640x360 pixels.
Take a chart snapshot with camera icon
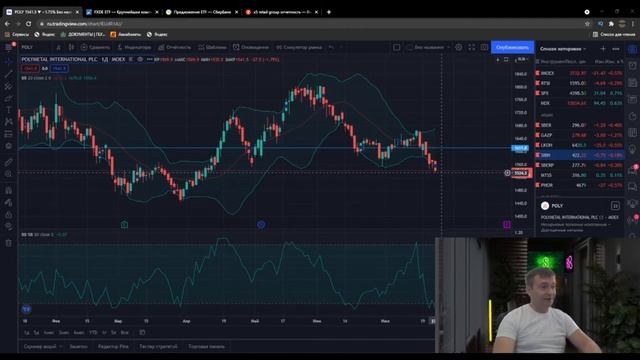484,47
